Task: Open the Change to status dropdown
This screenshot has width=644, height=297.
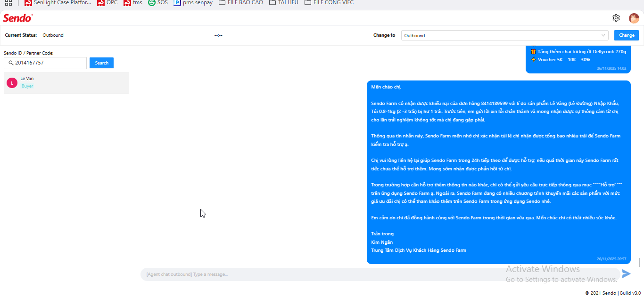Action: click(x=505, y=35)
